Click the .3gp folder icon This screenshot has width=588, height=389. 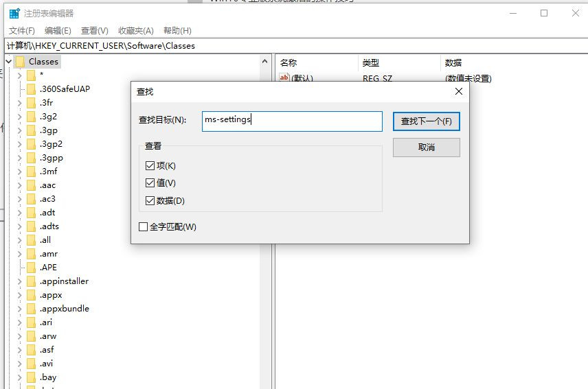click(x=32, y=130)
